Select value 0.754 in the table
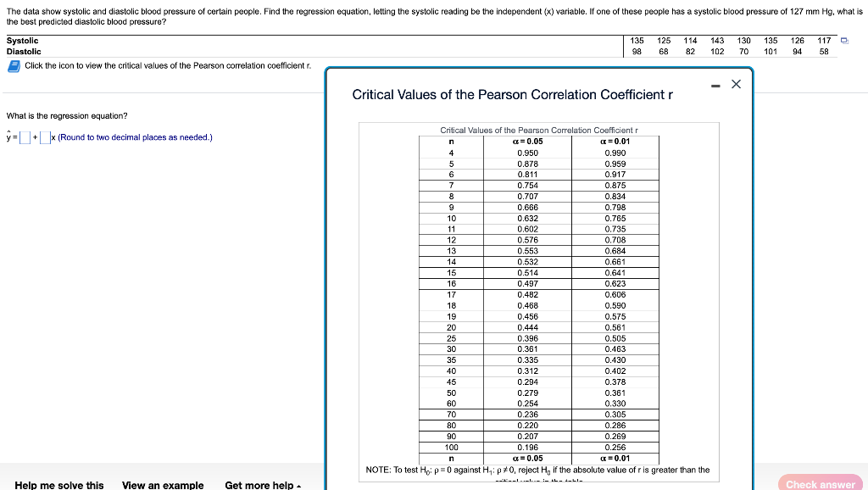Image resolution: width=868 pixels, height=490 pixels. (527, 186)
